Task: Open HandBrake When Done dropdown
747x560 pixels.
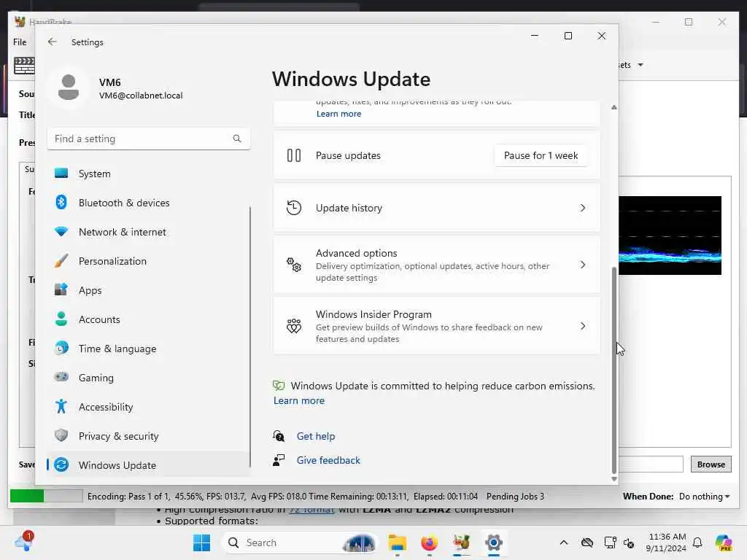Action: click(705, 496)
